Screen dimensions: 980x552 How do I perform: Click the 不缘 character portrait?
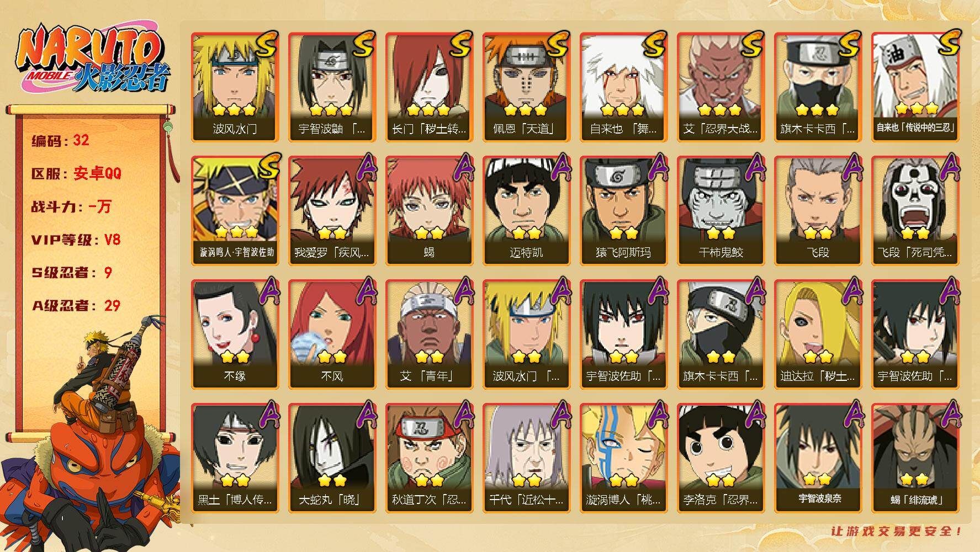[x=235, y=335]
